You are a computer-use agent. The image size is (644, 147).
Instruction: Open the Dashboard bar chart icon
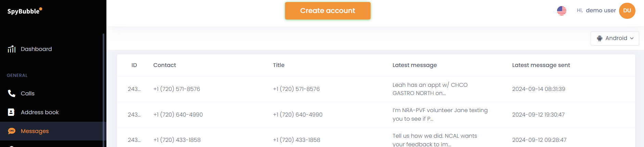click(12, 49)
